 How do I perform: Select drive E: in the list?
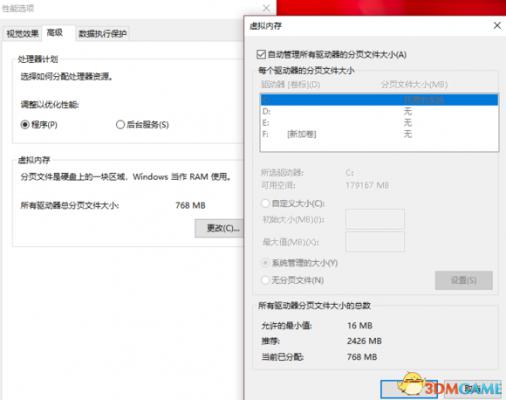(x=379, y=123)
